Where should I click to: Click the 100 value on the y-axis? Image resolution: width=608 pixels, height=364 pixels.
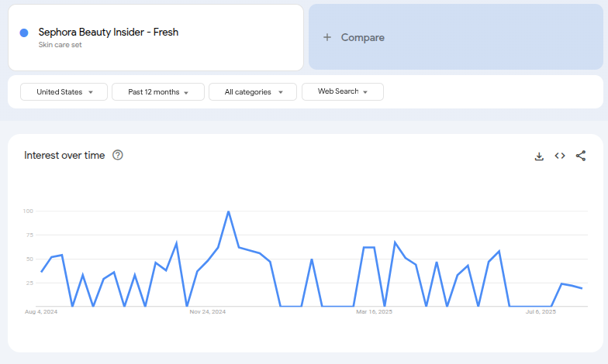28,211
